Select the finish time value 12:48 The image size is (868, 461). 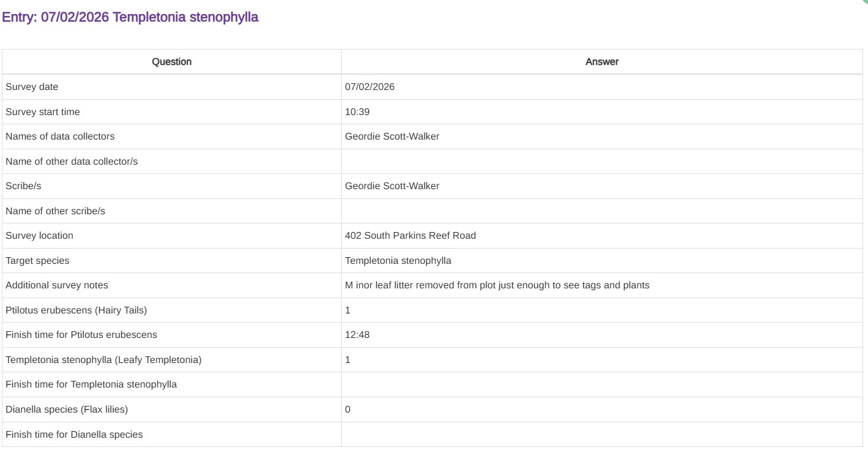[x=357, y=335]
